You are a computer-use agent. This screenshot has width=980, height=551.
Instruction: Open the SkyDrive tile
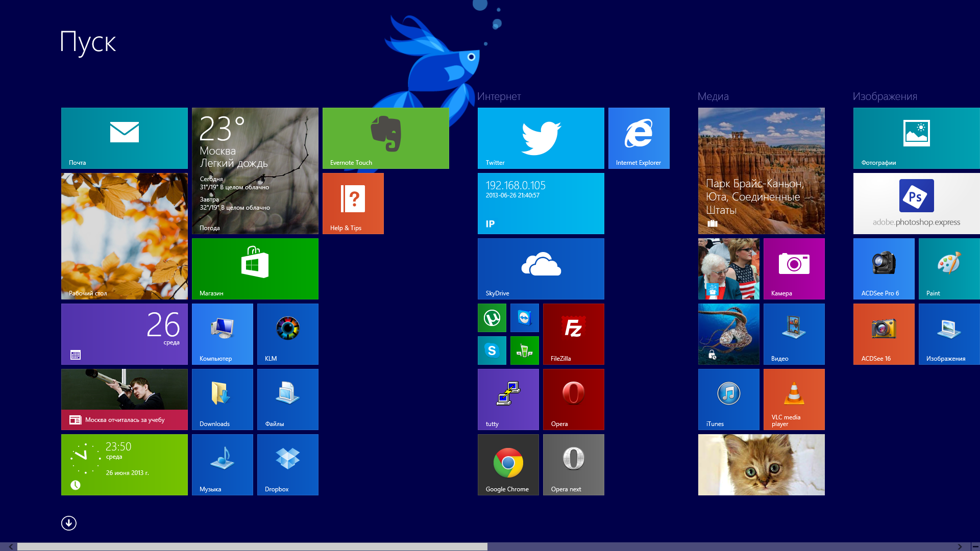[x=541, y=269]
